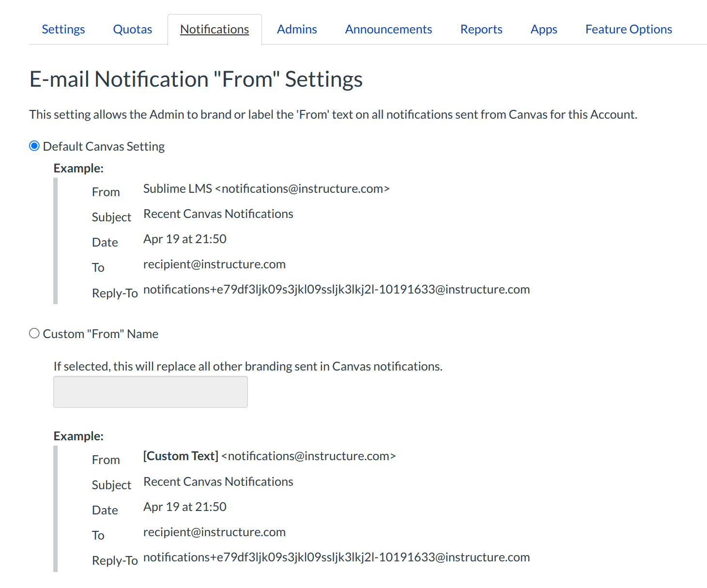
Task: Enable the Custom "From" Name radio button
Action: [x=34, y=333]
